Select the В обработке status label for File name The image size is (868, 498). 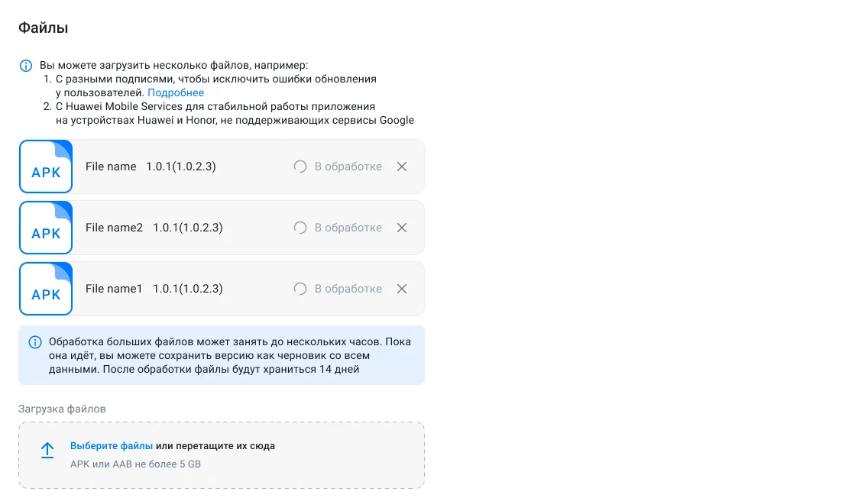(348, 166)
